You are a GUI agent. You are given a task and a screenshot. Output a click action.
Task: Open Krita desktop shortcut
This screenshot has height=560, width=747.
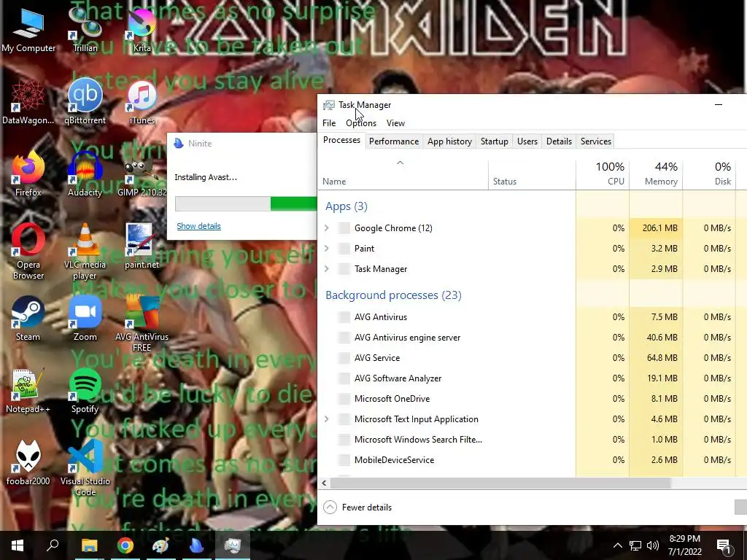(x=142, y=30)
